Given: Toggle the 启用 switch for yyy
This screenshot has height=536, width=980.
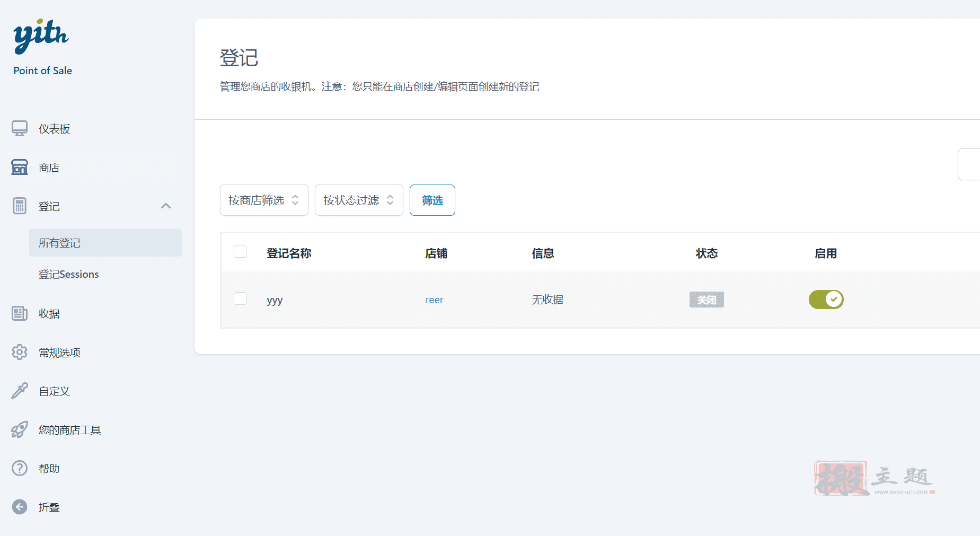Looking at the screenshot, I should [826, 300].
